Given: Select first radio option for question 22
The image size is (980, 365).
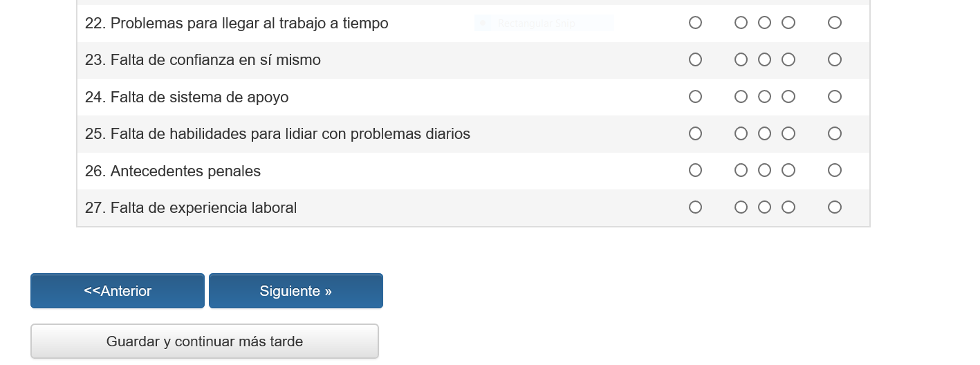Looking at the screenshot, I should point(695,23).
